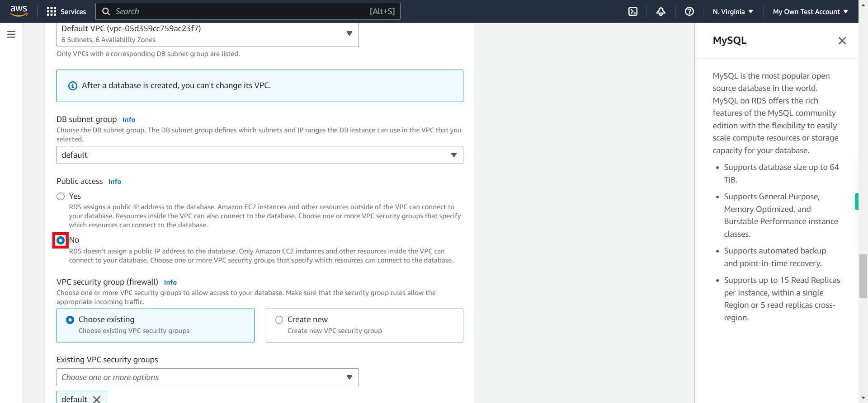Expand the left hamburger navigation menu
Image resolution: width=868 pixels, height=403 pixels.
[11, 34]
